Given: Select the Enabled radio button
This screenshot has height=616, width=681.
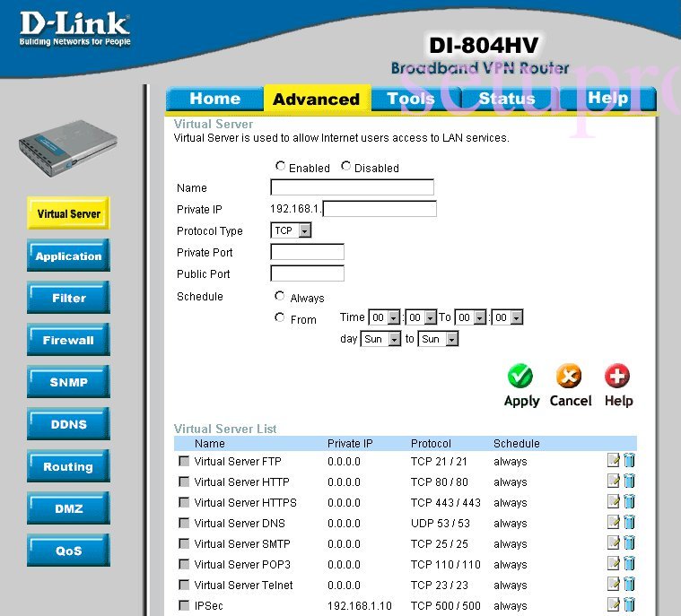Looking at the screenshot, I should tap(280, 166).
